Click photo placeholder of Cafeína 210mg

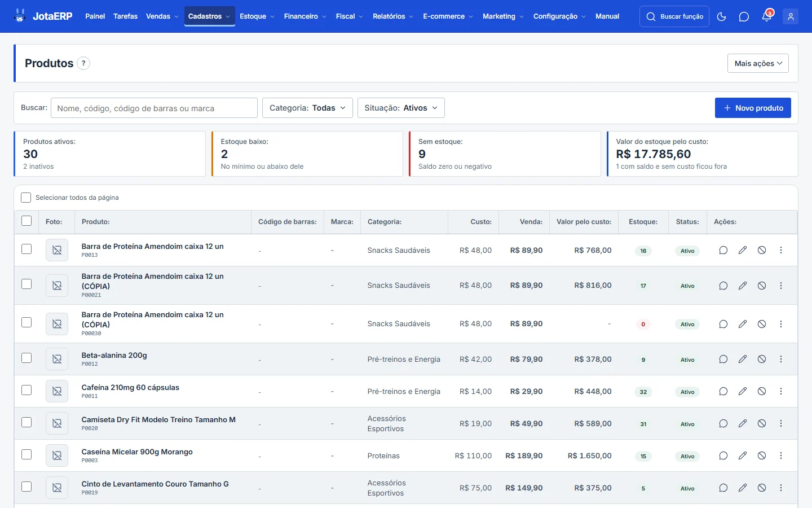[57, 391]
